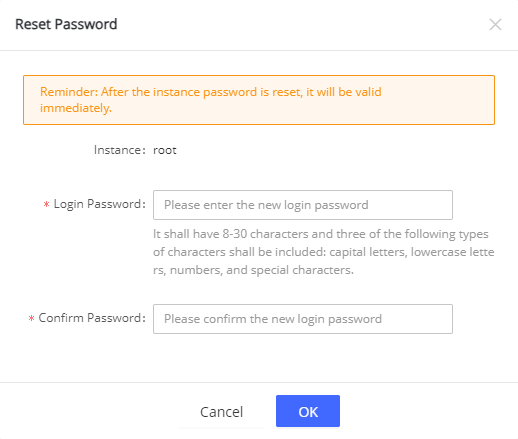The width and height of the screenshot is (518, 439).
Task: Click the Login Password label
Action: 99,204
